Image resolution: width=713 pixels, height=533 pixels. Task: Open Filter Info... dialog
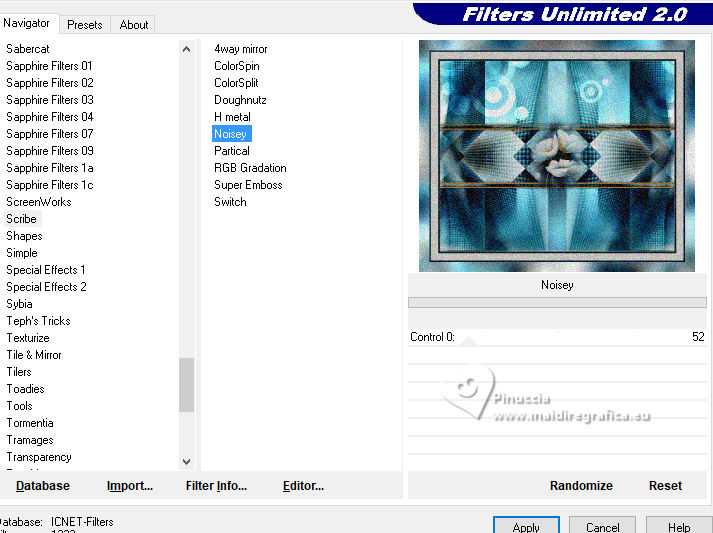click(x=216, y=486)
